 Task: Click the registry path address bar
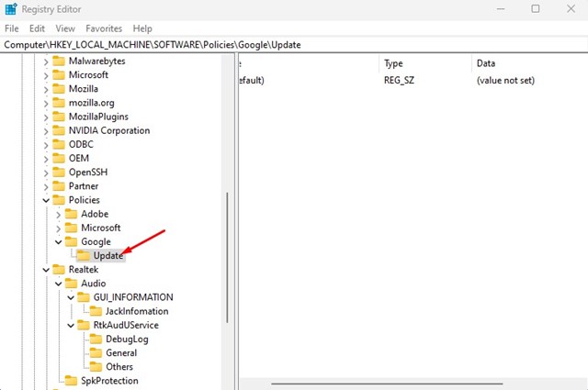294,45
